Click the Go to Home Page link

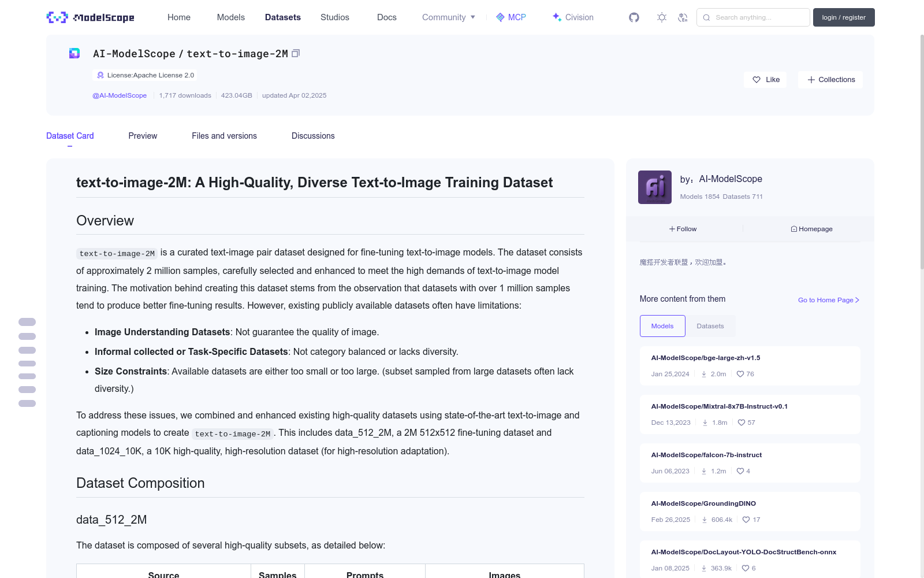tap(829, 300)
